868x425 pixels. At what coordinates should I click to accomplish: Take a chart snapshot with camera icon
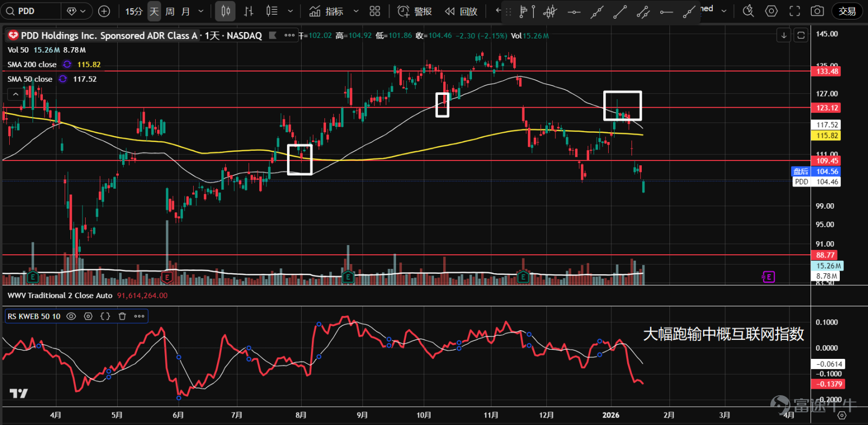click(x=818, y=11)
